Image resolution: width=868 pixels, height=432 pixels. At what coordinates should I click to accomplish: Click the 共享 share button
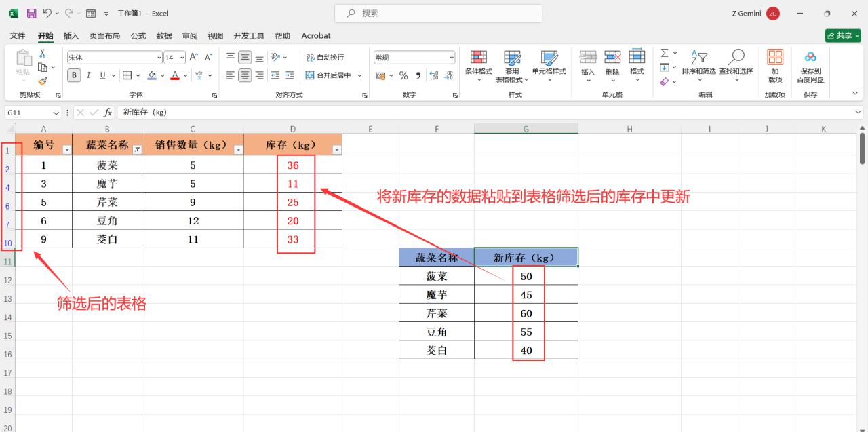click(843, 35)
